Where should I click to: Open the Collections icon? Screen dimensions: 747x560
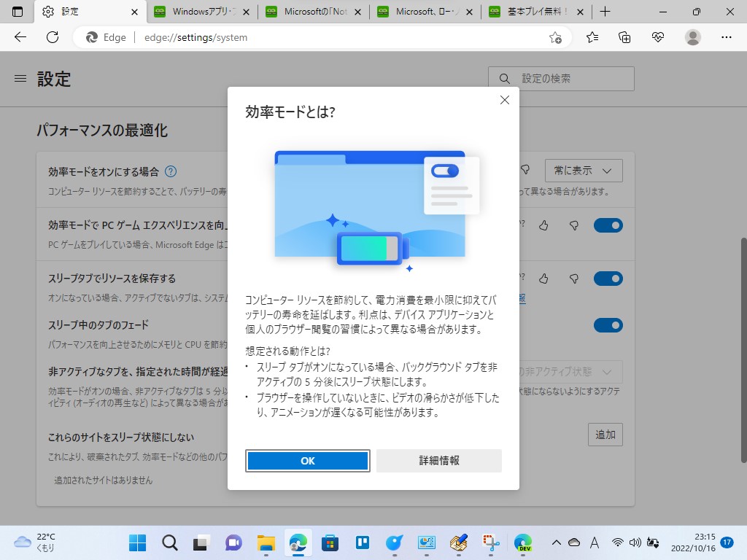624,37
